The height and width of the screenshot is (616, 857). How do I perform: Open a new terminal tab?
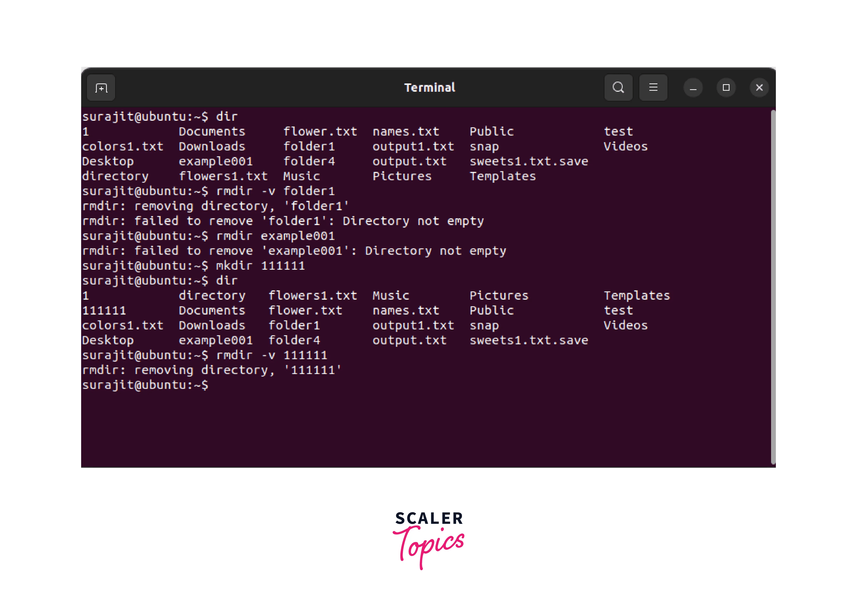tap(101, 88)
